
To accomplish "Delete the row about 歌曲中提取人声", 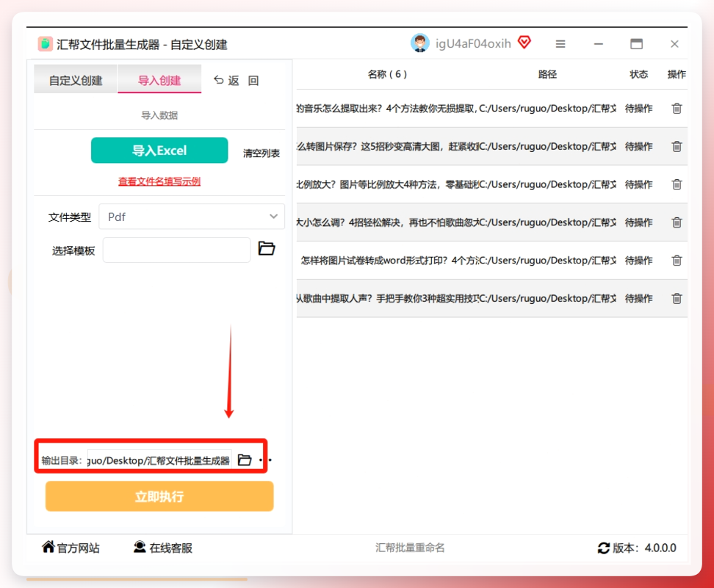I will [x=677, y=299].
